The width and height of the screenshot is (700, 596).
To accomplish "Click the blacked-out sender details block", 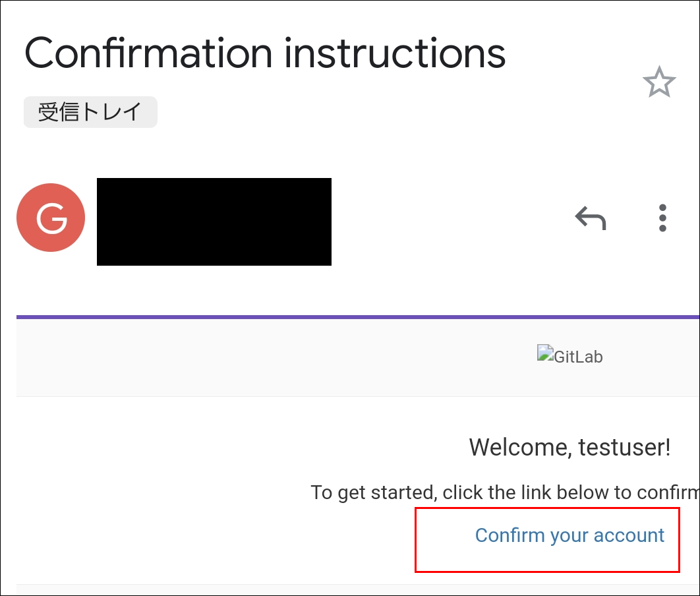I will click(x=214, y=222).
